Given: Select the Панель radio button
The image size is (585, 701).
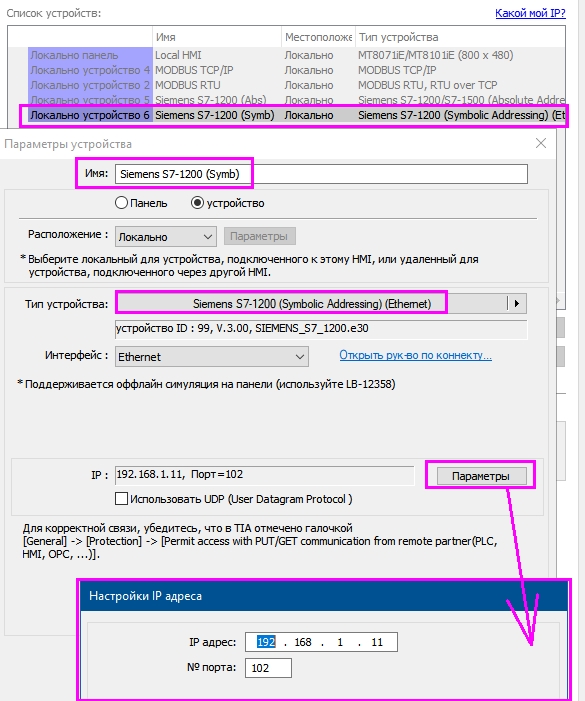Looking at the screenshot, I should pyautogui.click(x=121, y=203).
